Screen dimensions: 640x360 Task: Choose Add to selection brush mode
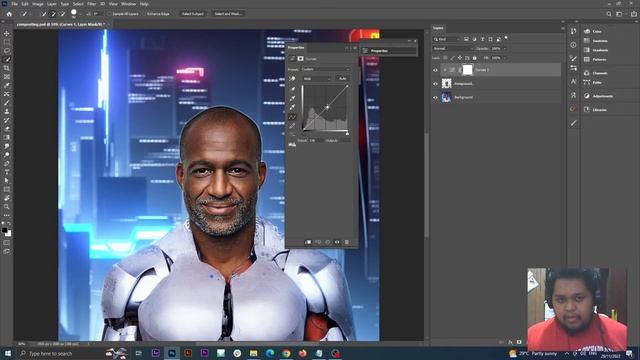53,14
